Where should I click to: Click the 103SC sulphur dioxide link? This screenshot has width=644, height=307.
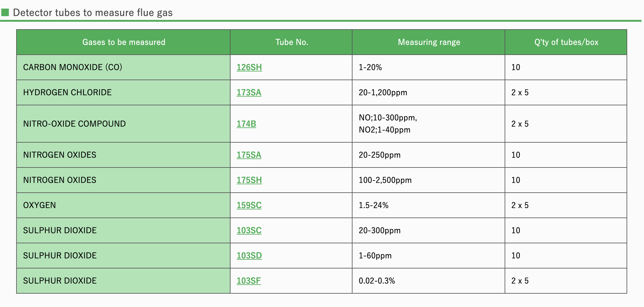point(249,231)
